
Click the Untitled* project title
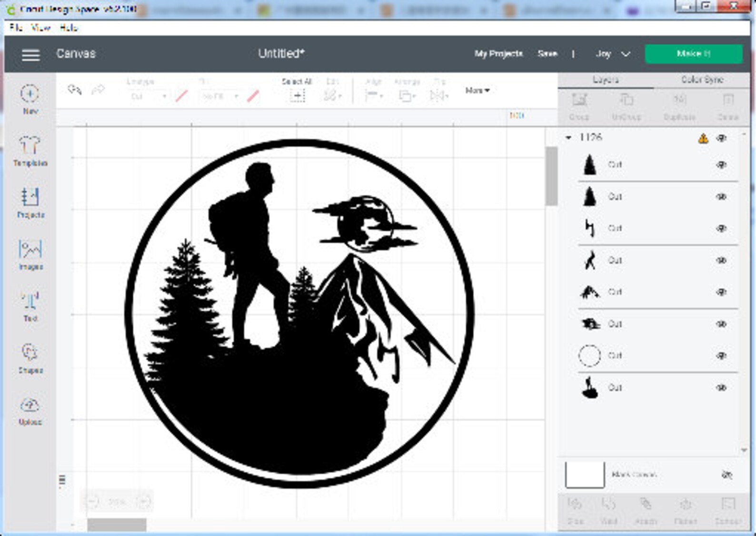click(x=281, y=54)
